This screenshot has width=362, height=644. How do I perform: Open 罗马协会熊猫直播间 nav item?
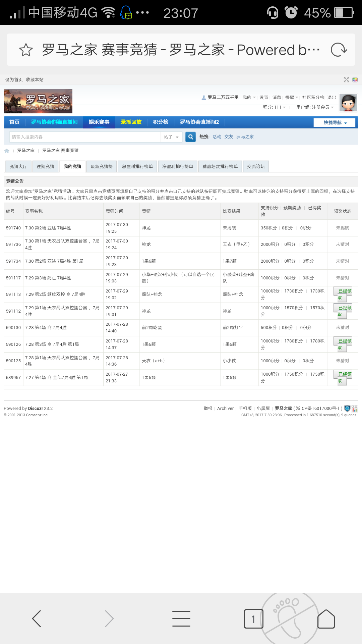click(x=54, y=122)
